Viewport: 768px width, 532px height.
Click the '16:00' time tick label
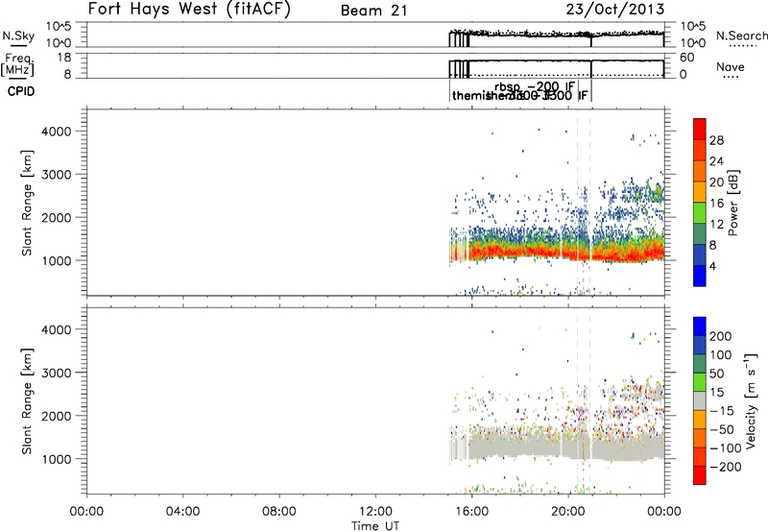tap(471, 512)
